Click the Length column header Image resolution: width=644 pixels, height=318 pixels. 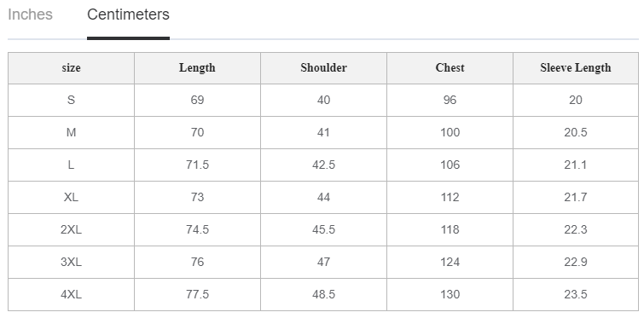click(x=197, y=67)
